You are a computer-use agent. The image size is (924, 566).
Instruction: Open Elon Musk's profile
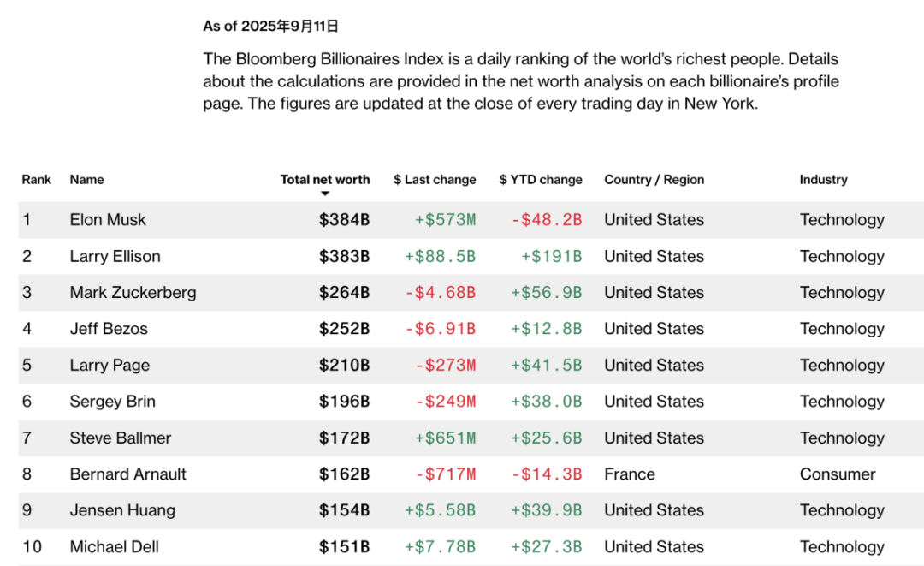pos(108,220)
